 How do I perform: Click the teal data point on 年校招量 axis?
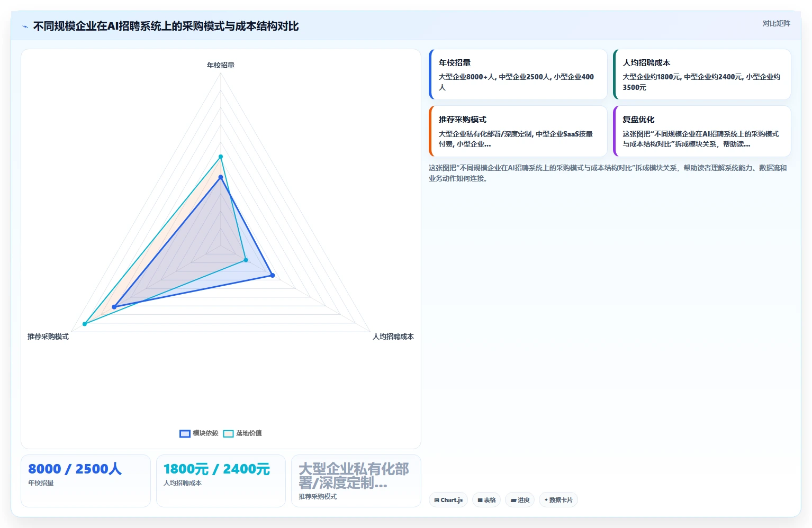pyautogui.click(x=221, y=157)
